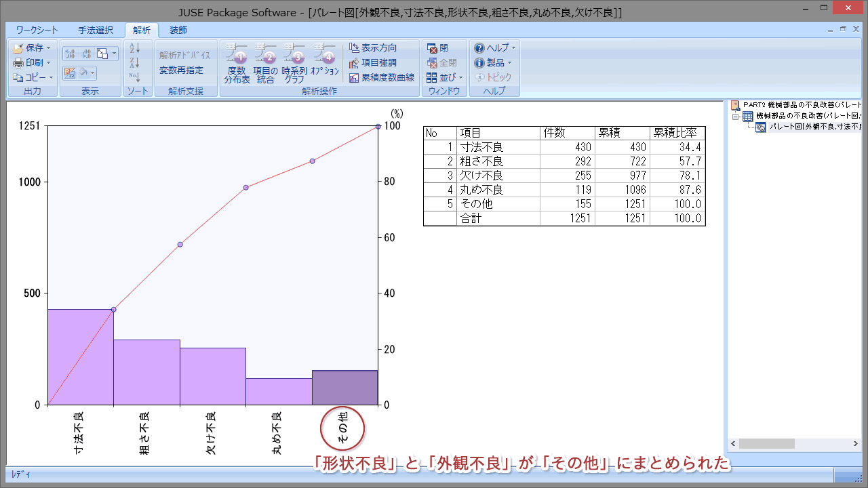Click the tree panel's horizontal scrollbar thumb
The image size is (868, 488).
click(766, 443)
